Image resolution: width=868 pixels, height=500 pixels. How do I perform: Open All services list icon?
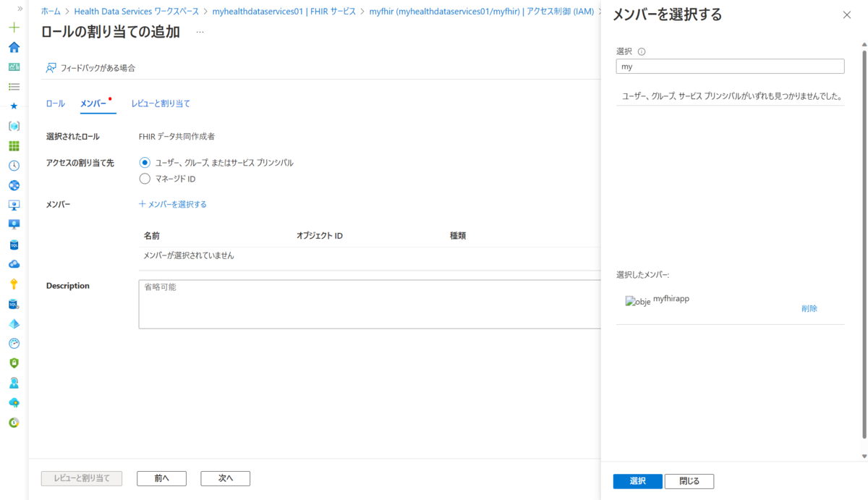tap(14, 86)
